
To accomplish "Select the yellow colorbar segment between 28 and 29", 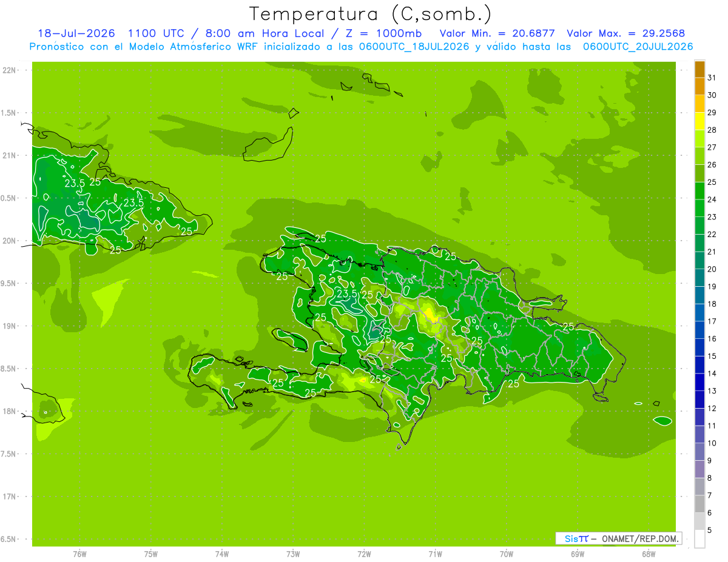I will click(699, 121).
